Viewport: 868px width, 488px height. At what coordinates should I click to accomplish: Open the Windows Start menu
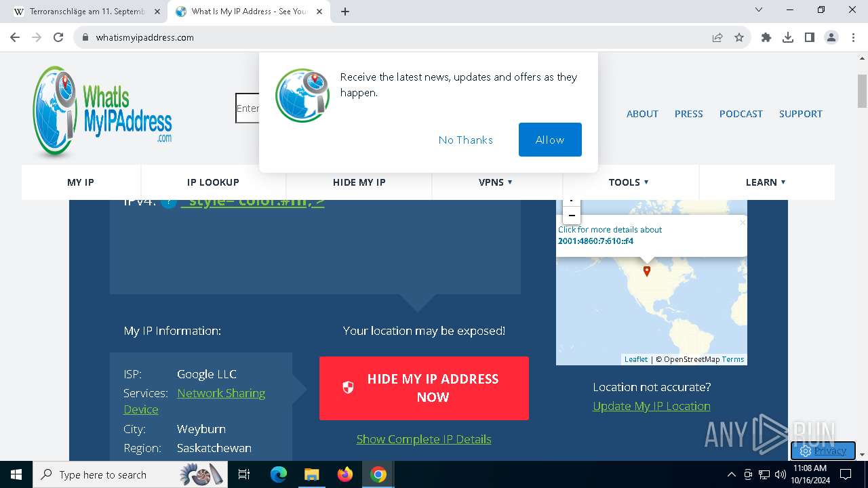click(x=16, y=474)
